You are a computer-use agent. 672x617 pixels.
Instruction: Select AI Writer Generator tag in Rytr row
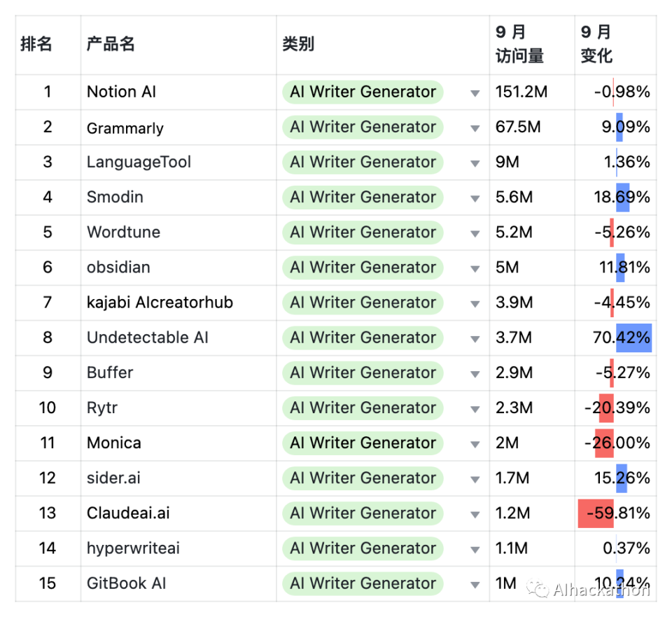[363, 408]
